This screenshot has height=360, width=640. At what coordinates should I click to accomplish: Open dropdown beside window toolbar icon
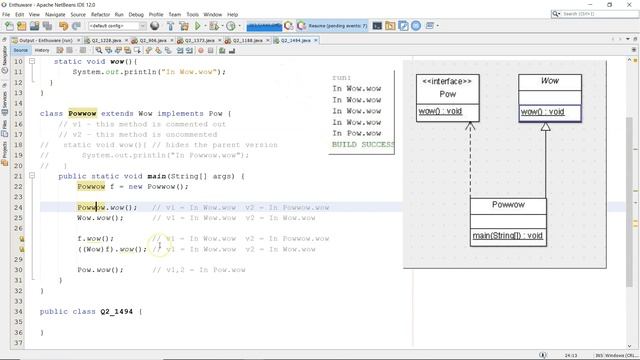pyautogui.click(x=438, y=26)
